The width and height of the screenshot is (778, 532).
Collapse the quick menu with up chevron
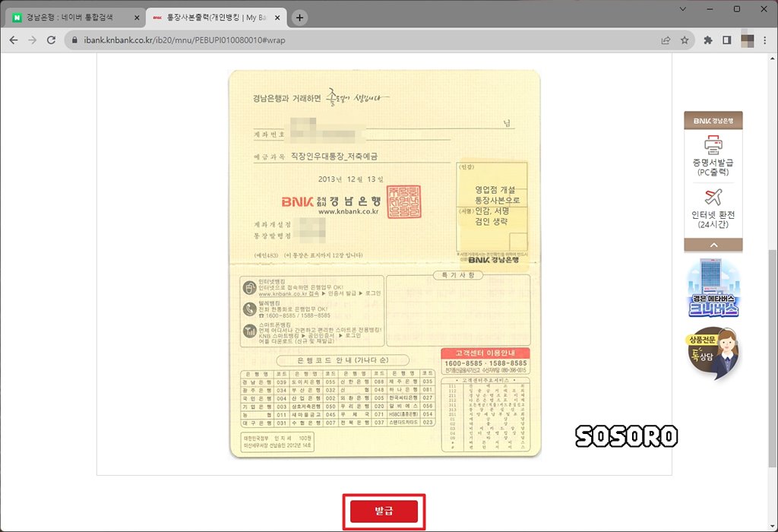713,245
